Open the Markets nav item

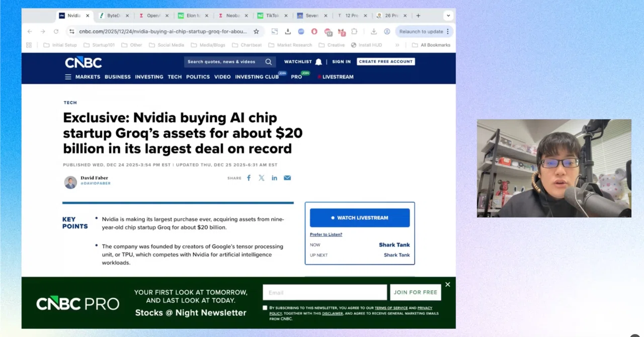(88, 77)
